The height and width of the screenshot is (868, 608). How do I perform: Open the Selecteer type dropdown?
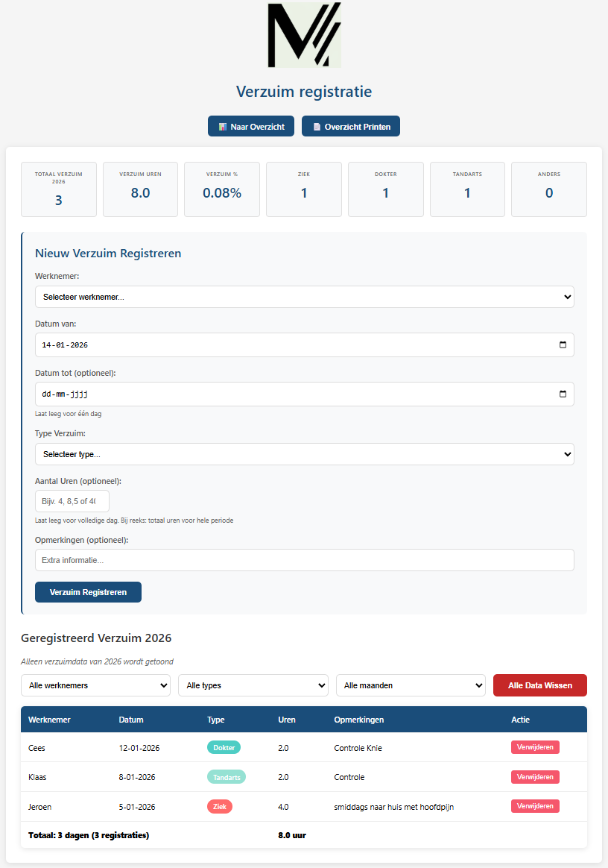tap(304, 454)
